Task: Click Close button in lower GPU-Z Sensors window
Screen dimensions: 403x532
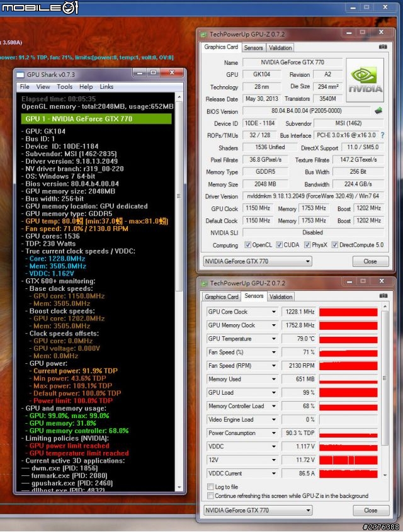Action: tap(370, 511)
